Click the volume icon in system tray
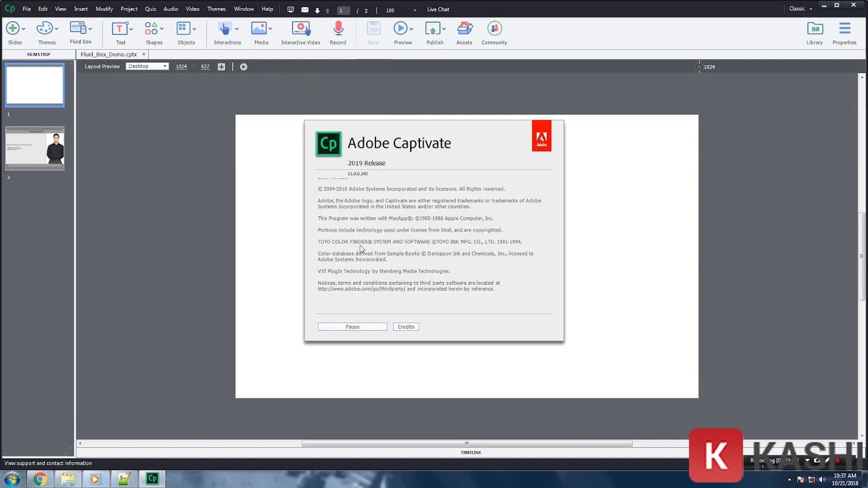 822,479
